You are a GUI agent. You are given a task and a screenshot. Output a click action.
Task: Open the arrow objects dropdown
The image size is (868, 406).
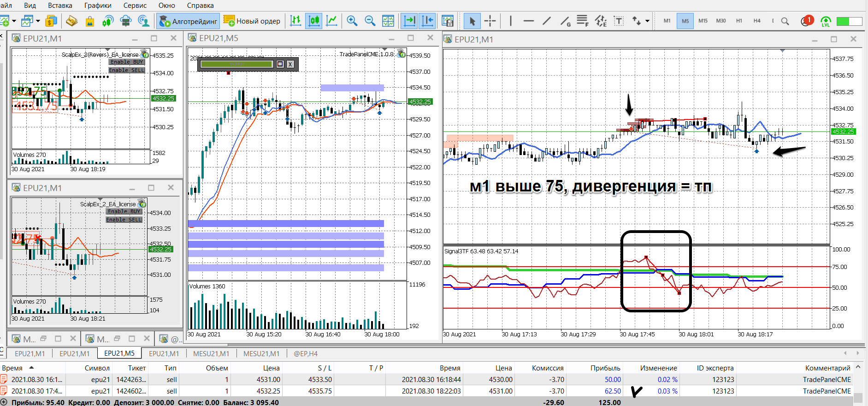click(648, 21)
